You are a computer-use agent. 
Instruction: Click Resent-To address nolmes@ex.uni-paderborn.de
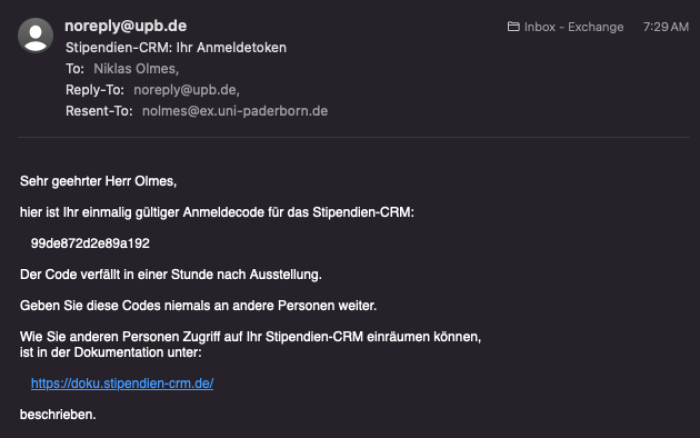(x=235, y=111)
